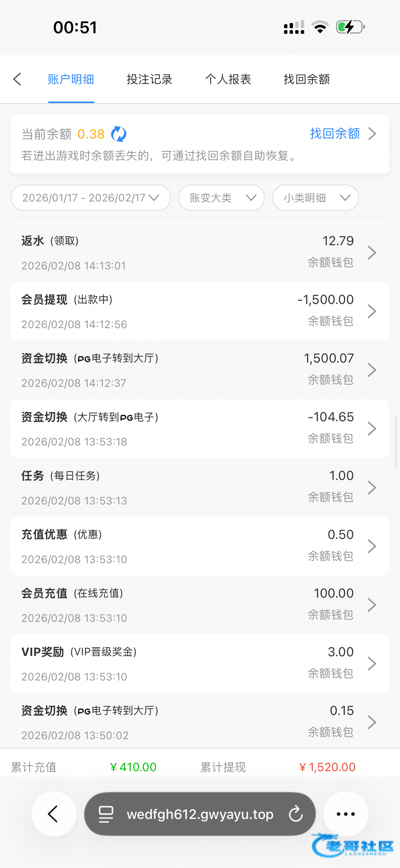Open browser three-dots more menu
400x868 pixels.
(x=345, y=814)
